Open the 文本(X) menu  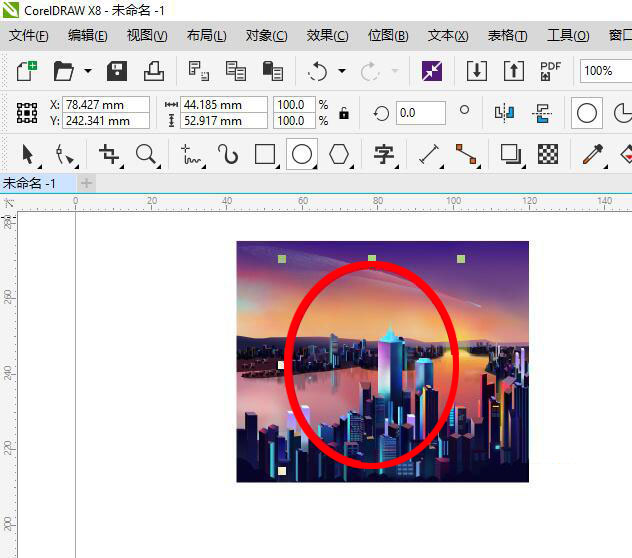pyautogui.click(x=448, y=35)
